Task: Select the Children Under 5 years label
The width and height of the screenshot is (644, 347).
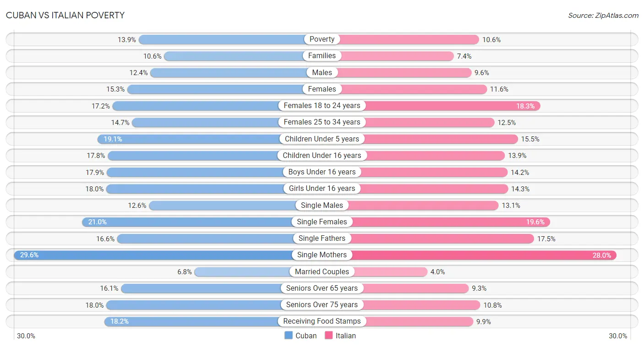Action: pos(322,139)
